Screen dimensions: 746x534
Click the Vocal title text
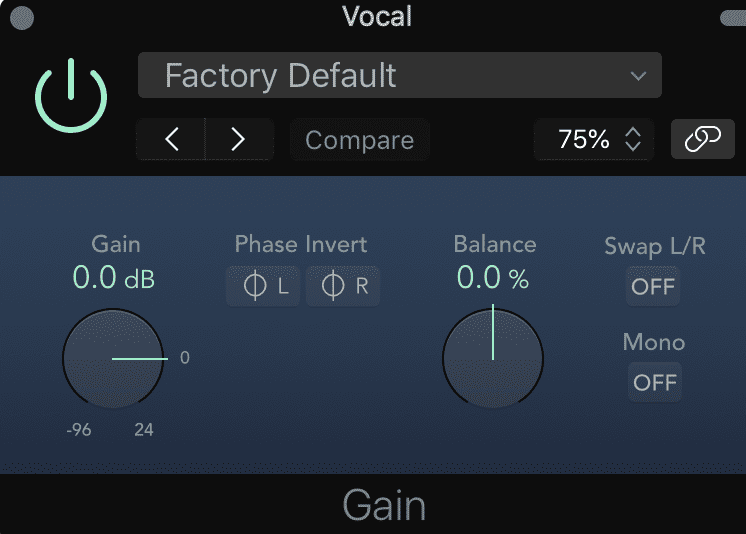coord(377,16)
